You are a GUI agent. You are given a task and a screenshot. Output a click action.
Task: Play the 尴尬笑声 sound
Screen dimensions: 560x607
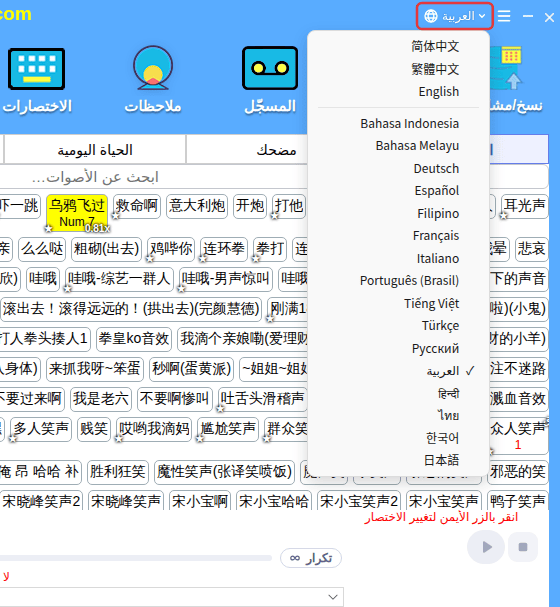pyautogui.click(x=228, y=430)
